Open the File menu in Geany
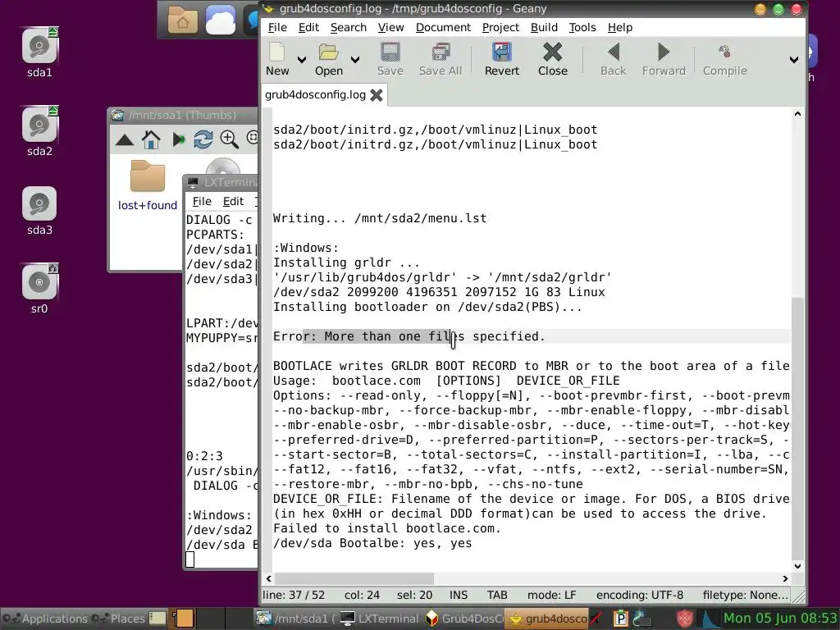This screenshot has height=630, width=840. coord(277,27)
